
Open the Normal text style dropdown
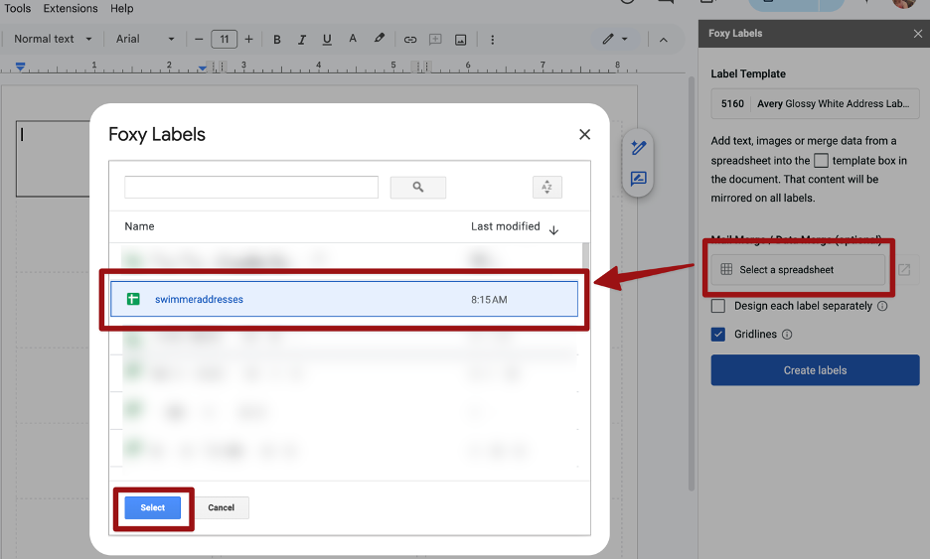54,40
